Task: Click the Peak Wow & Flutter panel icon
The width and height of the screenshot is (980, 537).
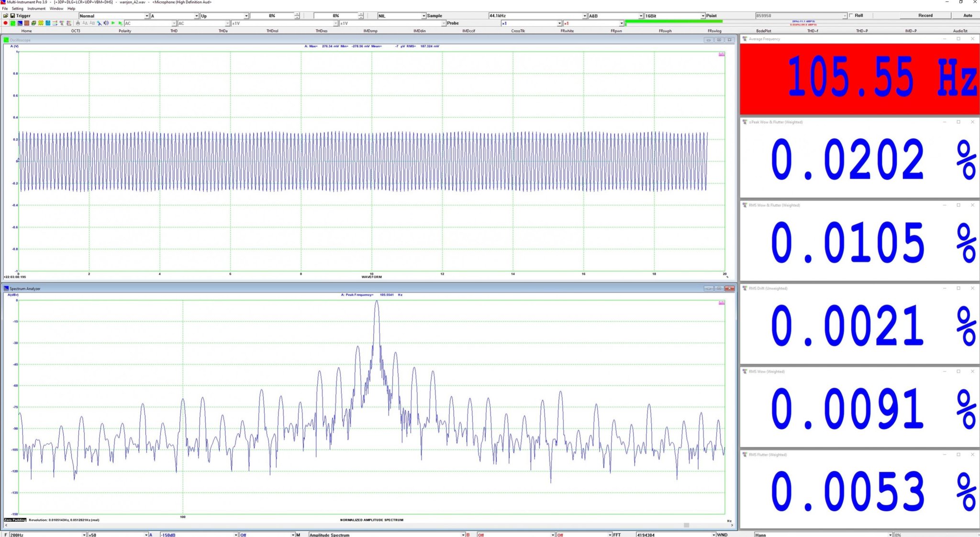Action: (745, 122)
